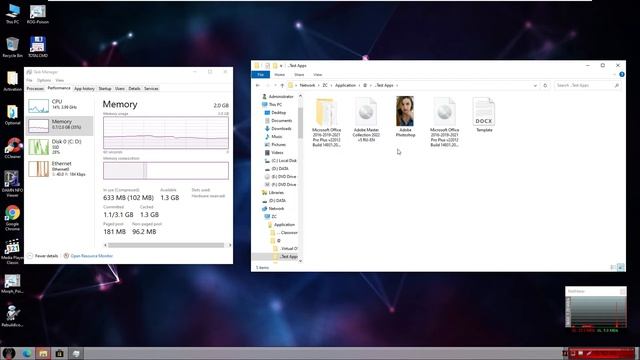Image resolution: width=640 pixels, height=360 pixels.
Task: Click the File Explorer taskbar icon
Action: (43, 353)
